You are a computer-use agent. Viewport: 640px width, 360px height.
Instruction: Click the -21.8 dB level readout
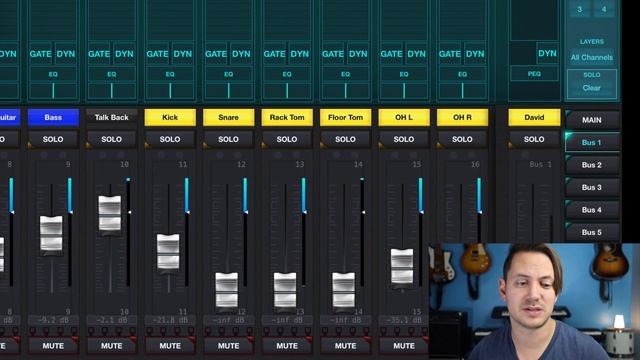pyautogui.click(x=170, y=320)
